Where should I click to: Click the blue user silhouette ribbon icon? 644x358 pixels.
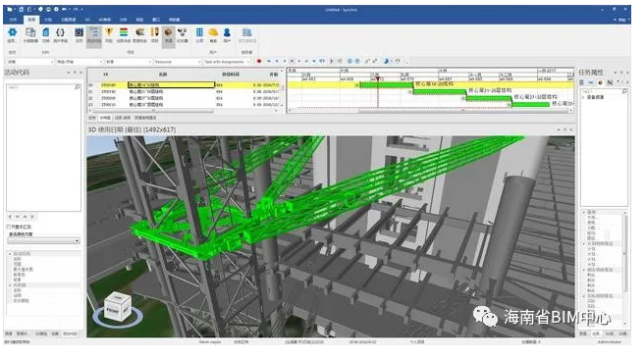[227, 32]
